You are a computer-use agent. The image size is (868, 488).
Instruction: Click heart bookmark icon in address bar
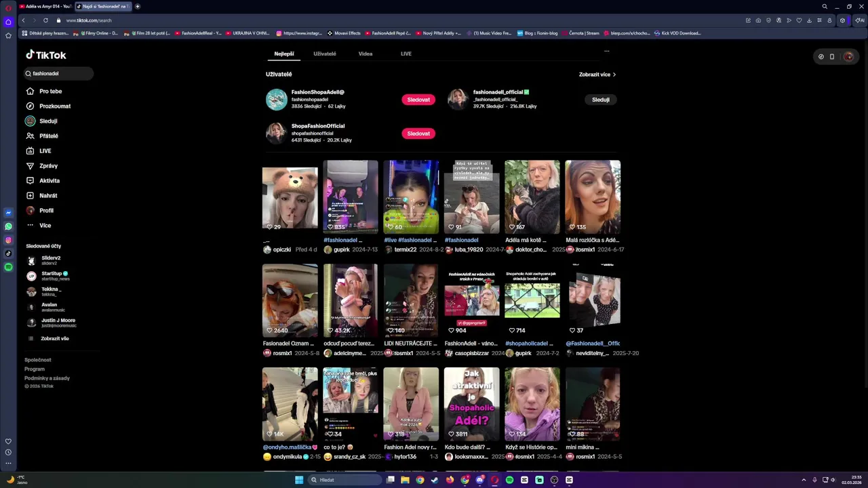click(x=799, y=20)
